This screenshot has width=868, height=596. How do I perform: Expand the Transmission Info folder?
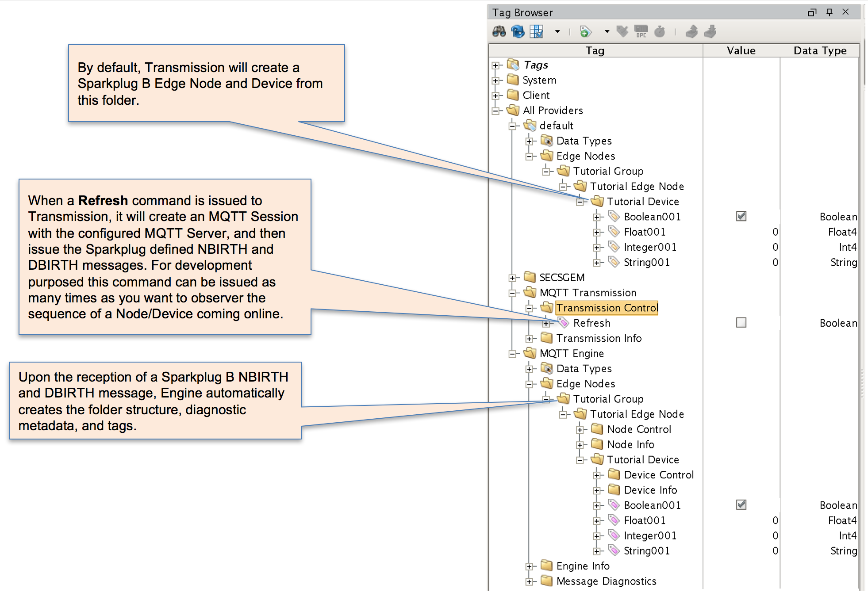pyautogui.click(x=530, y=339)
